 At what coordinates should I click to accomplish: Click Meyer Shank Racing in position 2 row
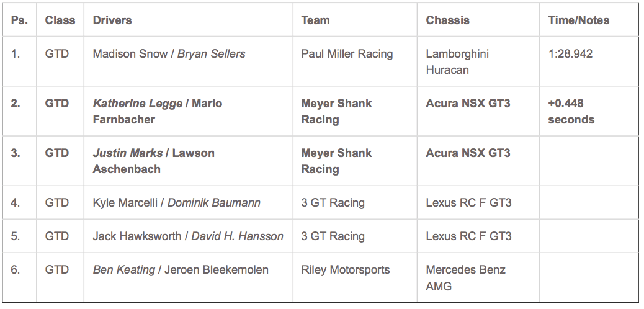tap(336, 111)
